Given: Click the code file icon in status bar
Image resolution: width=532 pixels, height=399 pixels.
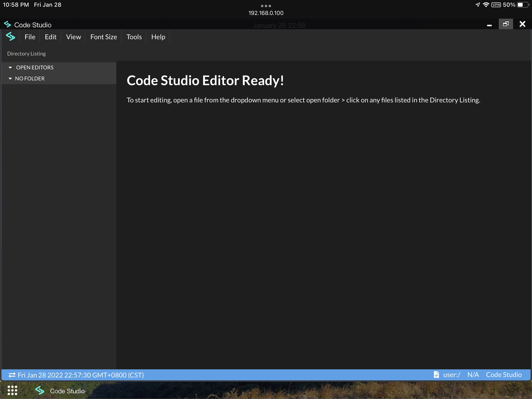Looking at the screenshot, I should 436,374.
